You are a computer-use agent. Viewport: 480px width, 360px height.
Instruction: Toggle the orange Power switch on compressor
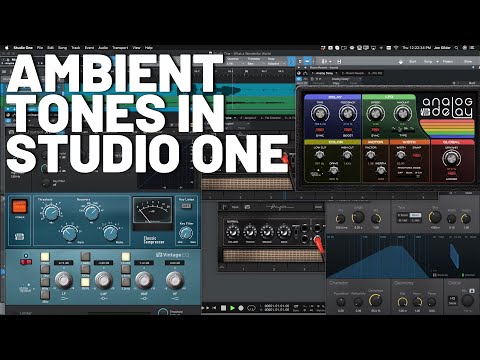19,207
